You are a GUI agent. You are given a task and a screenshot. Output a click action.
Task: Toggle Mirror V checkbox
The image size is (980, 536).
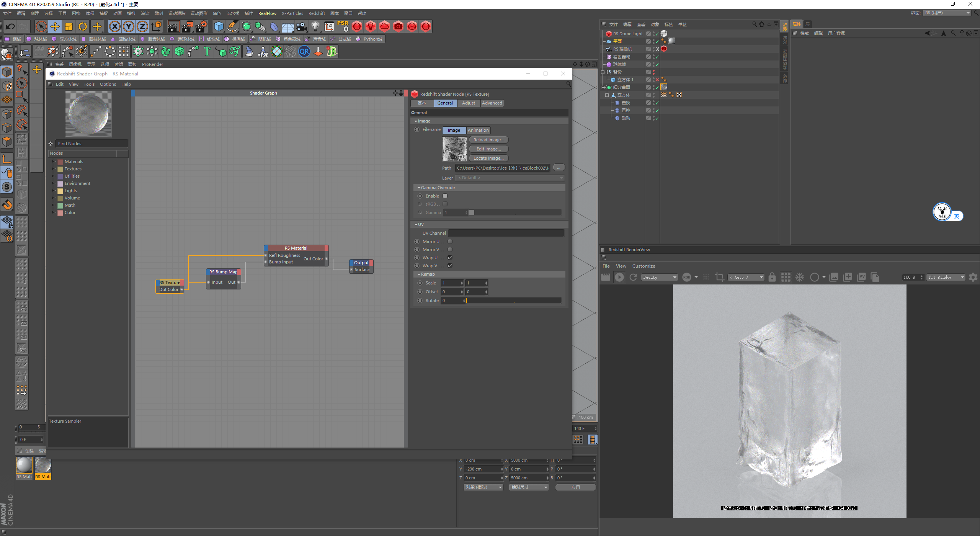pos(450,250)
